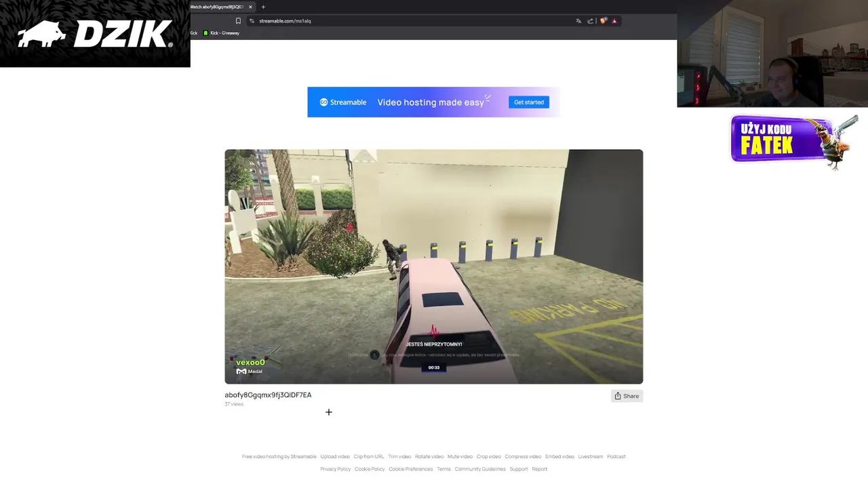Open Cookie Preferences link
Image resolution: width=868 pixels, height=488 pixels.
point(411,469)
